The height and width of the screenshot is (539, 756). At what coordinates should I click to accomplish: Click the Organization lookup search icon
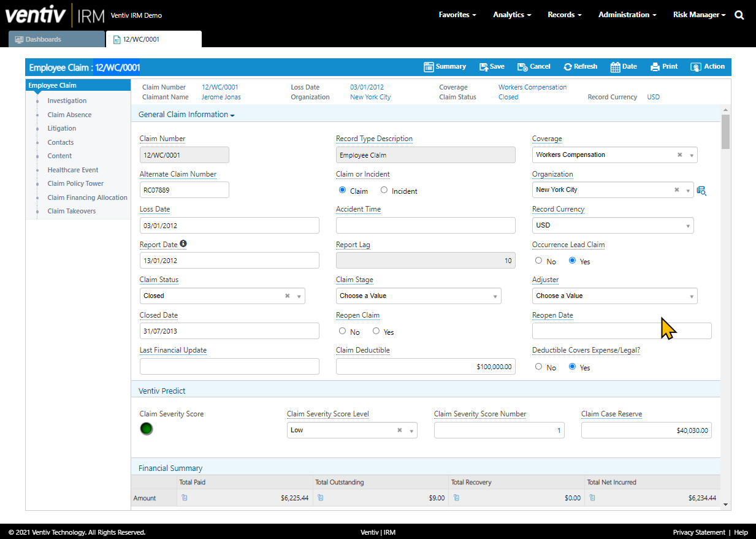[702, 191]
